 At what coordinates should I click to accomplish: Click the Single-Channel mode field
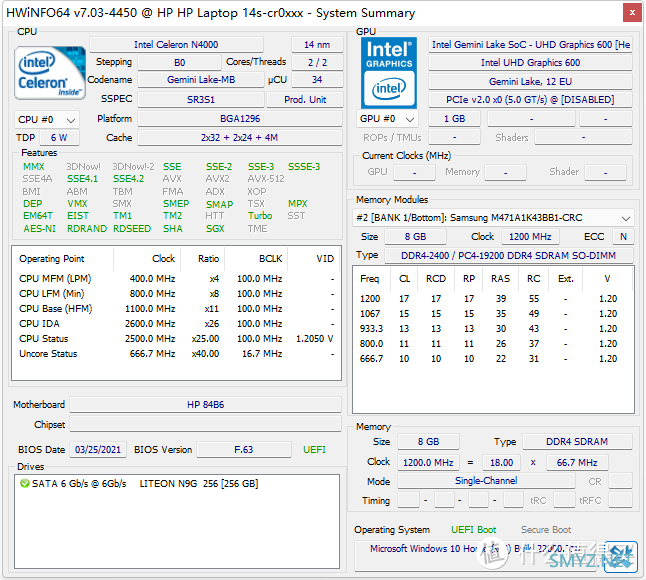click(x=486, y=481)
